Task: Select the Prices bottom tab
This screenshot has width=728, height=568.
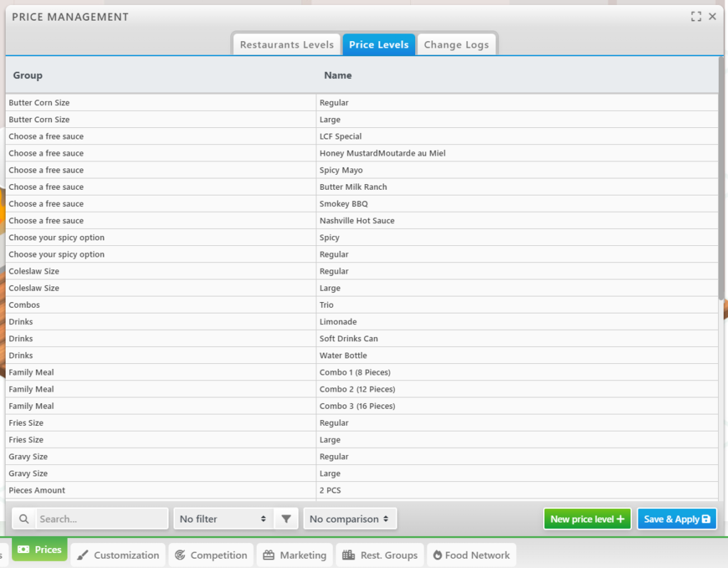Action: click(x=40, y=550)
